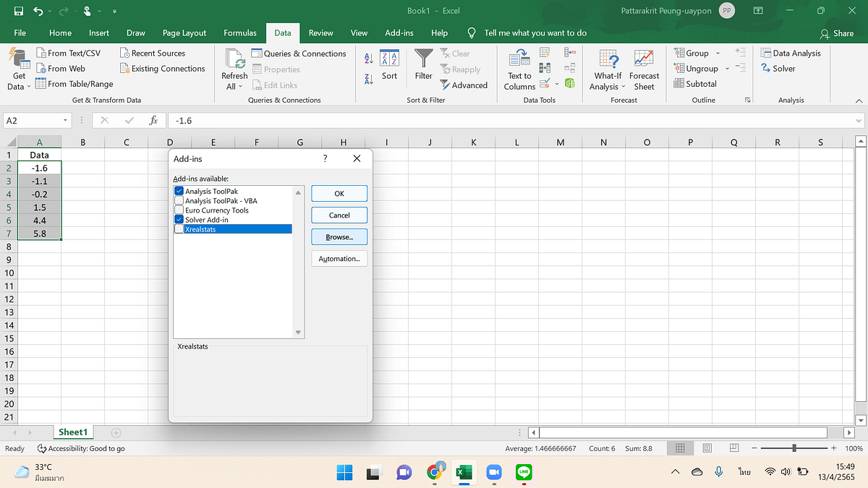
Task: Select the Sheet1 worksheet tab
Action: (x=72, y=432)
